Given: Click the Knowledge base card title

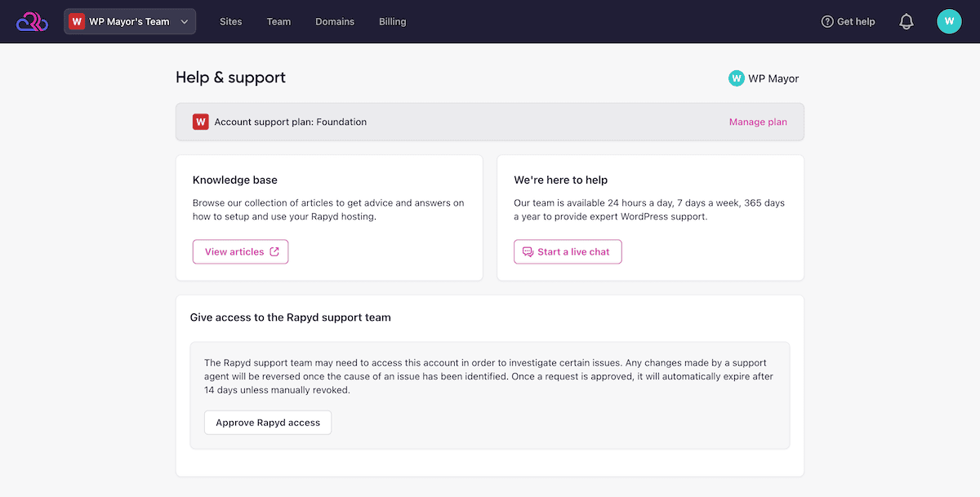Looking at the screenshot, I should click(235, 180).
